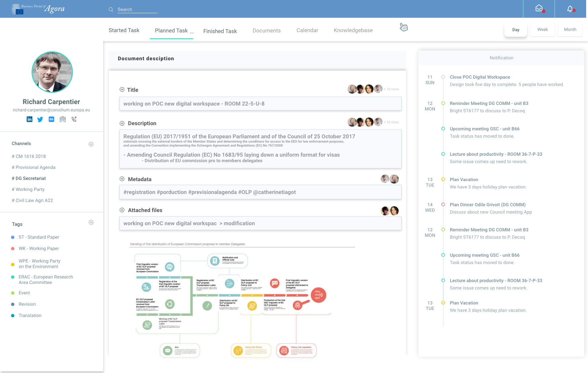
Task: Open the notification bell icon
Action: click(x=570, y=9)
